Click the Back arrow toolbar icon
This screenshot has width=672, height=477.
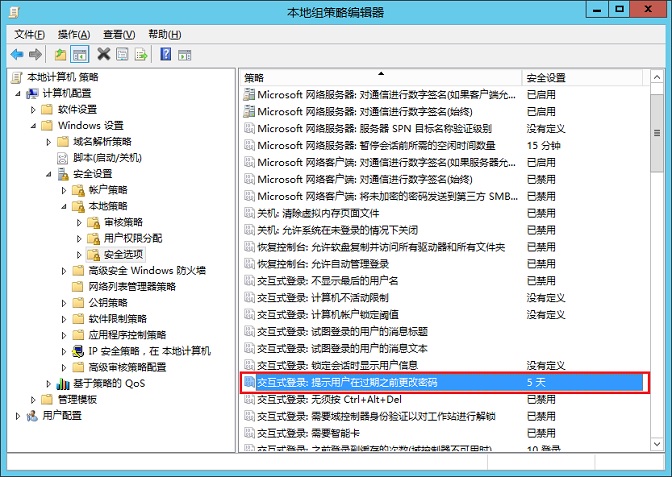click(17, 54)
